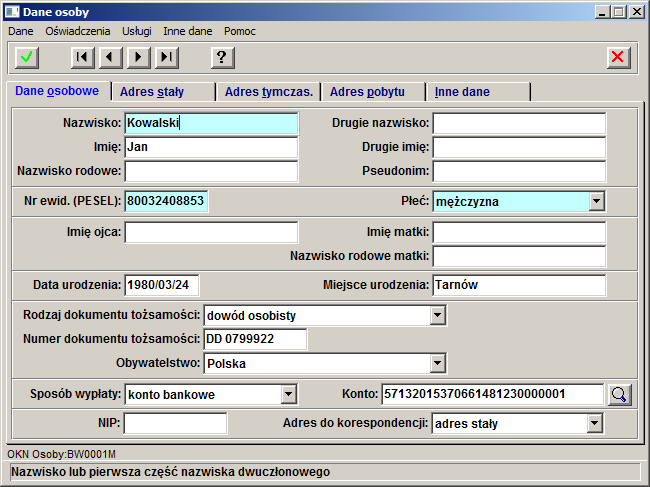Click the Nazwisko rodowe field
This screenshot has height=487, width=650.
(x=211, y=171)
